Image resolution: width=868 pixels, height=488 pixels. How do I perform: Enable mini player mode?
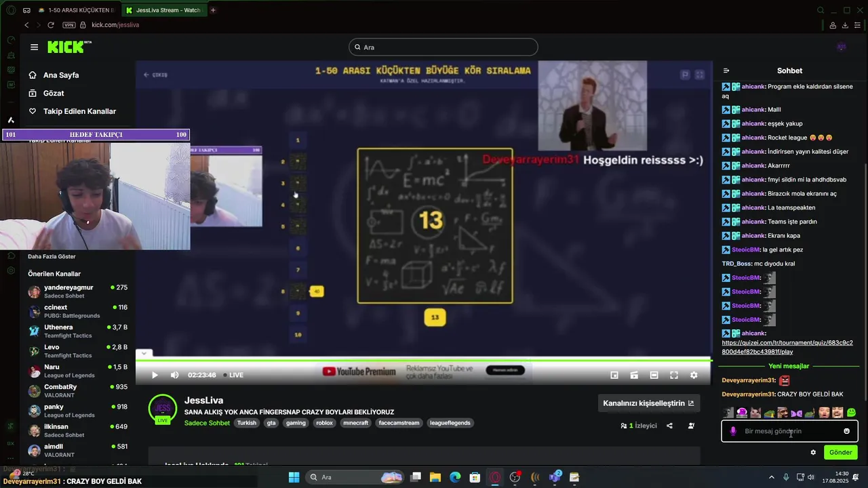pyautogui.click(x=614, y=375)
